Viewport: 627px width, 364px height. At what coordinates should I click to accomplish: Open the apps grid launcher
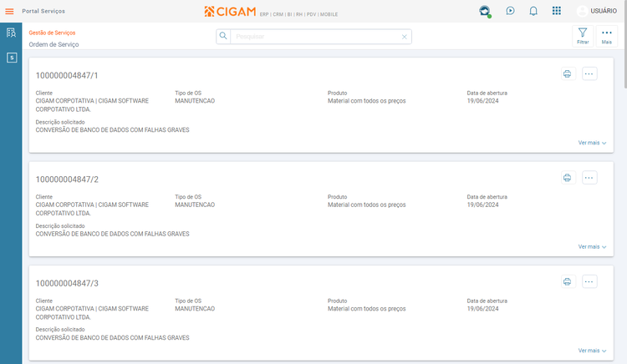pos(556,11)
